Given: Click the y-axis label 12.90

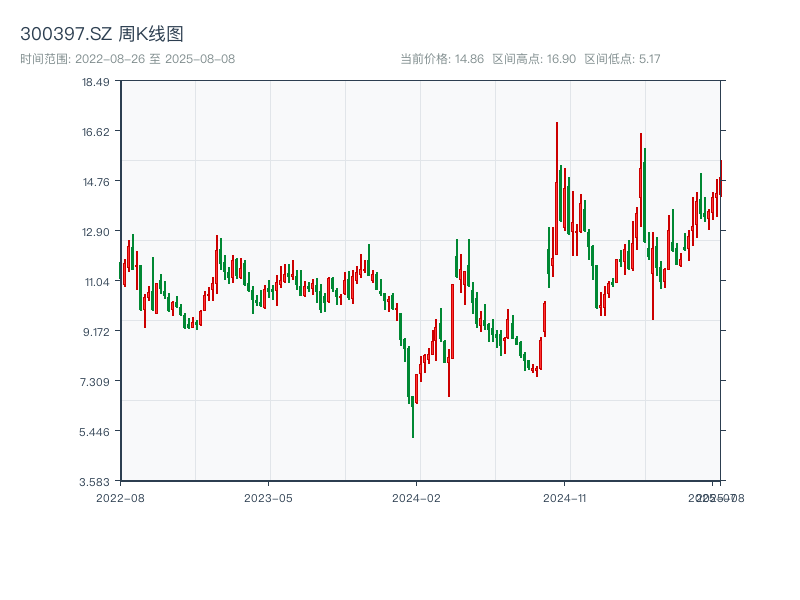Looking at the screenshot, I should click(x=96, y=232).
